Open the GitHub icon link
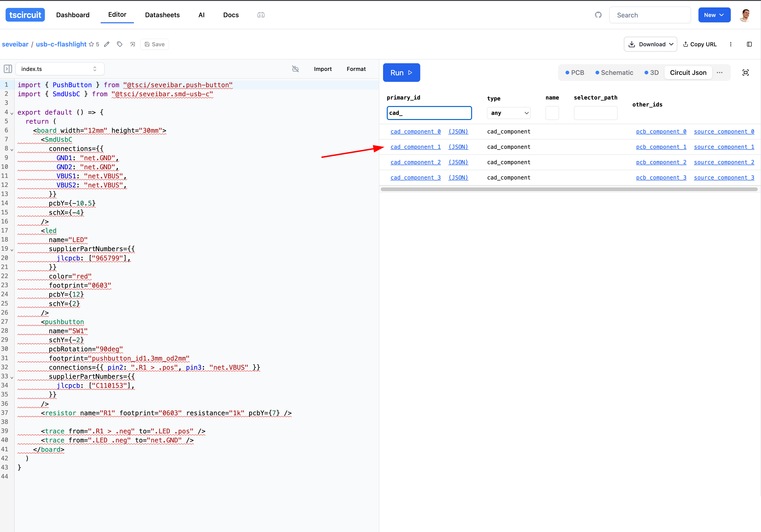 pyautogui.click(x=598, y=15)
